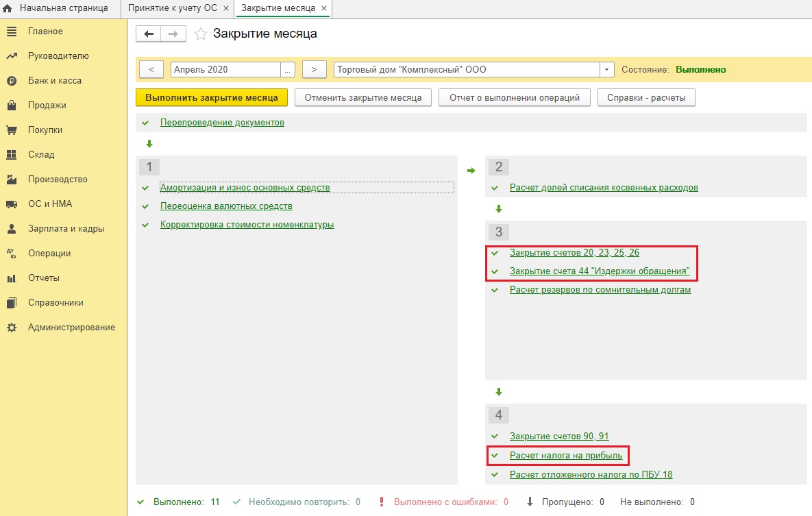Click the Продажи shopping bag icon
812x516 pixels.
click(x=12, y=105)
